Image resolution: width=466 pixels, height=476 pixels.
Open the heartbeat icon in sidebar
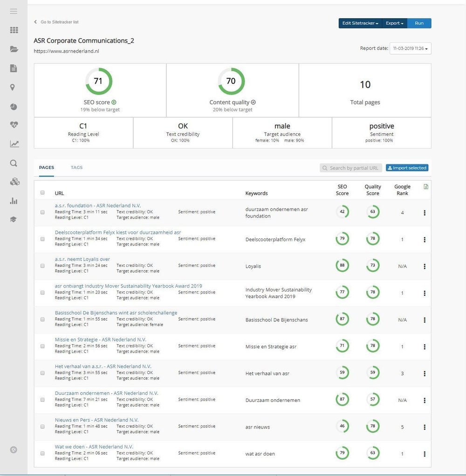tap(14, 124)
